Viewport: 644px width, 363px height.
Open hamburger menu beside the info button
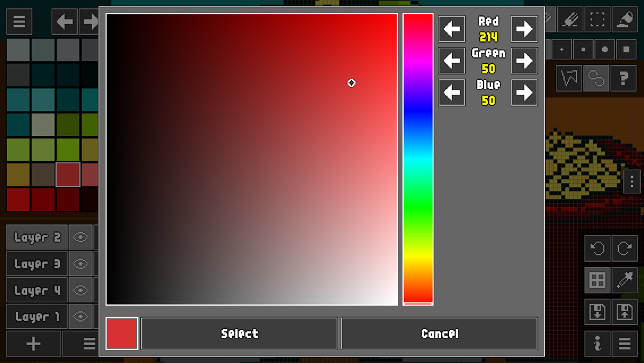click(x=624, y=343)
